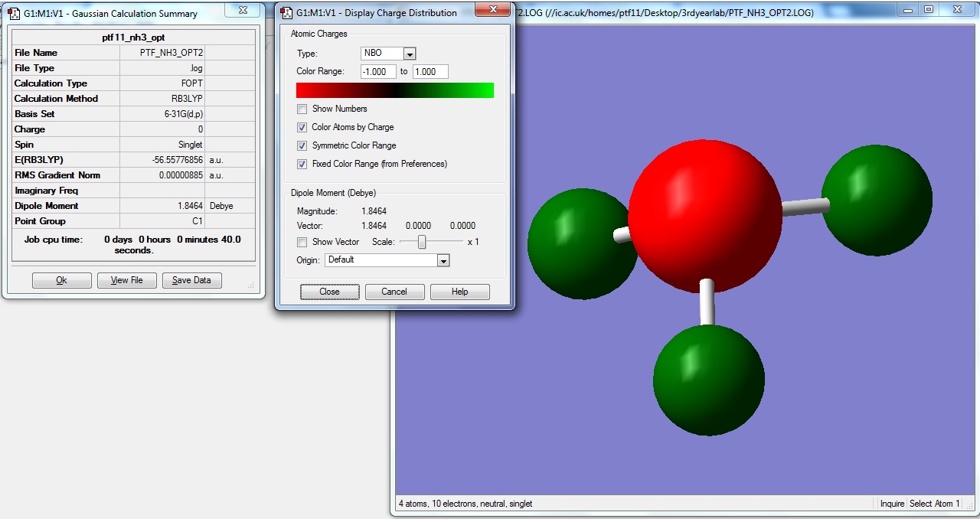Close the Gaussian Calculation Summary window
980x522 pixels.
[243, 10]
